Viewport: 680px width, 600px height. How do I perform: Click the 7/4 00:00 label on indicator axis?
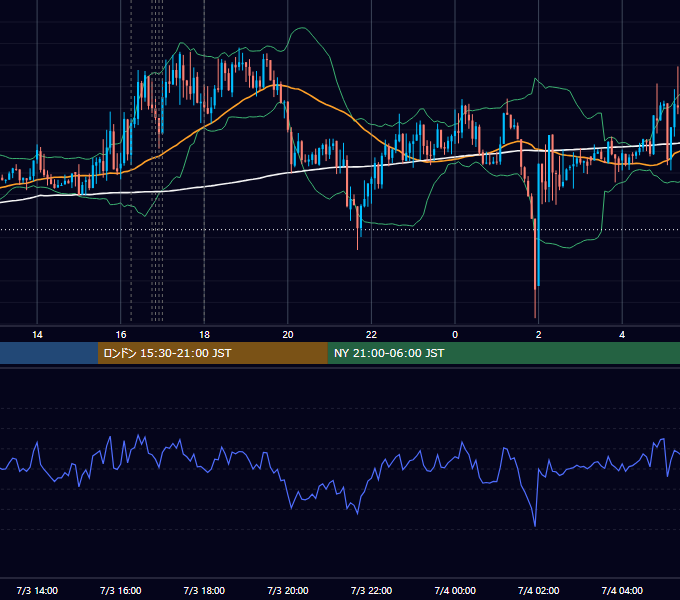tap(455, 590)
